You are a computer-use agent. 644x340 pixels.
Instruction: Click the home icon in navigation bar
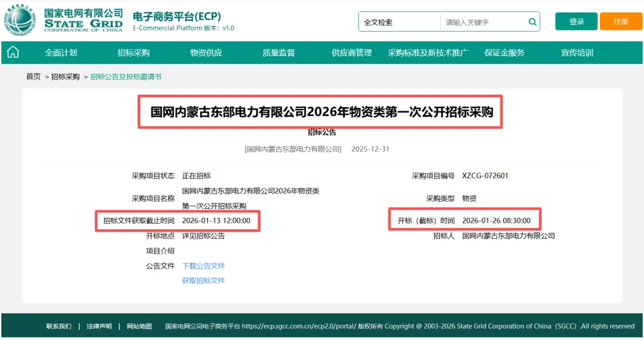(13, 52)
